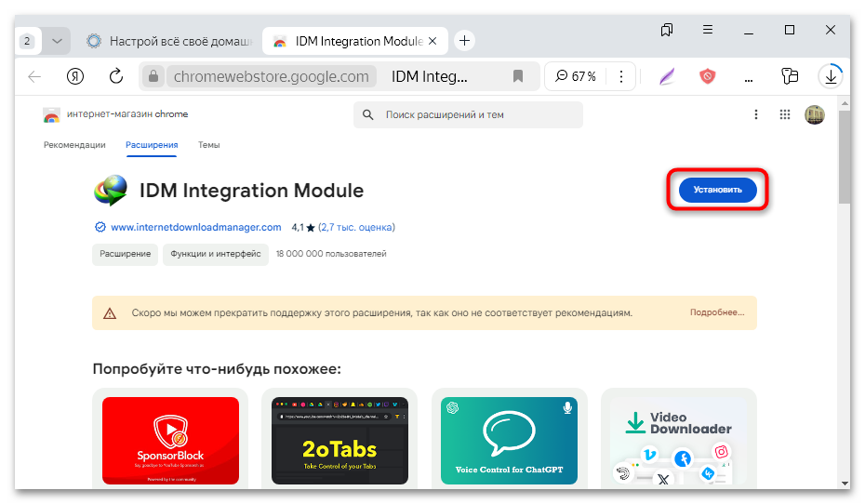Click the verified publisher badge icon

tap(100, 227)
